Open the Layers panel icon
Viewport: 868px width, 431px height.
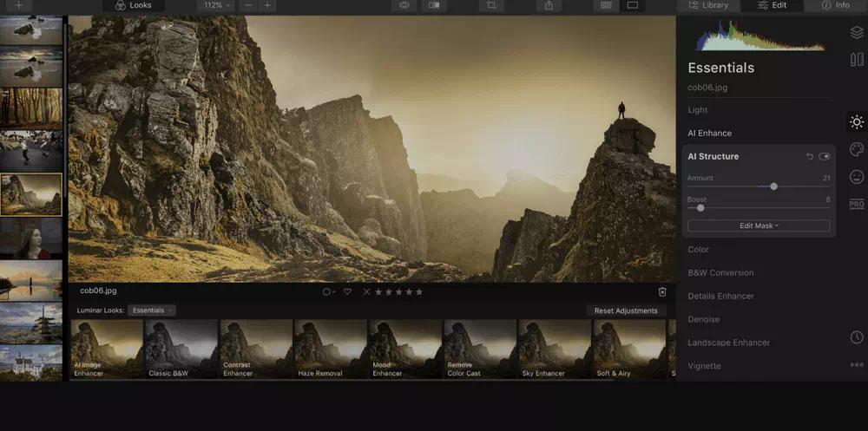pos(857,33)
